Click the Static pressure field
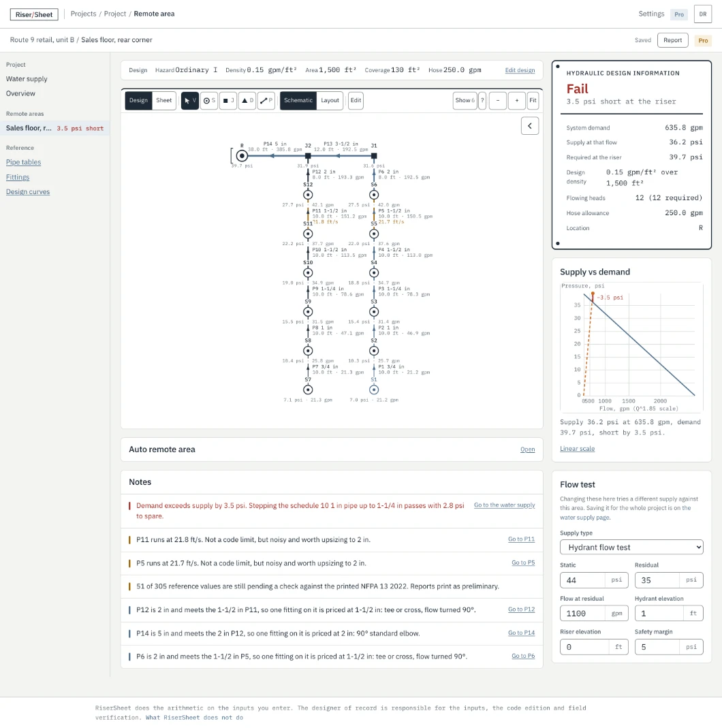 (x=594, y=580)
